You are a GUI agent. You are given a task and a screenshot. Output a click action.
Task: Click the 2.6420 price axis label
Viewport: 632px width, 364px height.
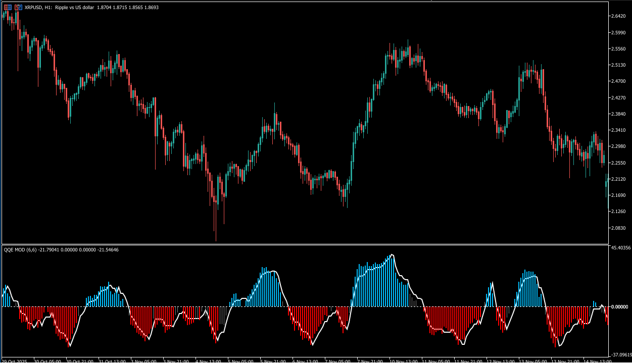point(619,16)
